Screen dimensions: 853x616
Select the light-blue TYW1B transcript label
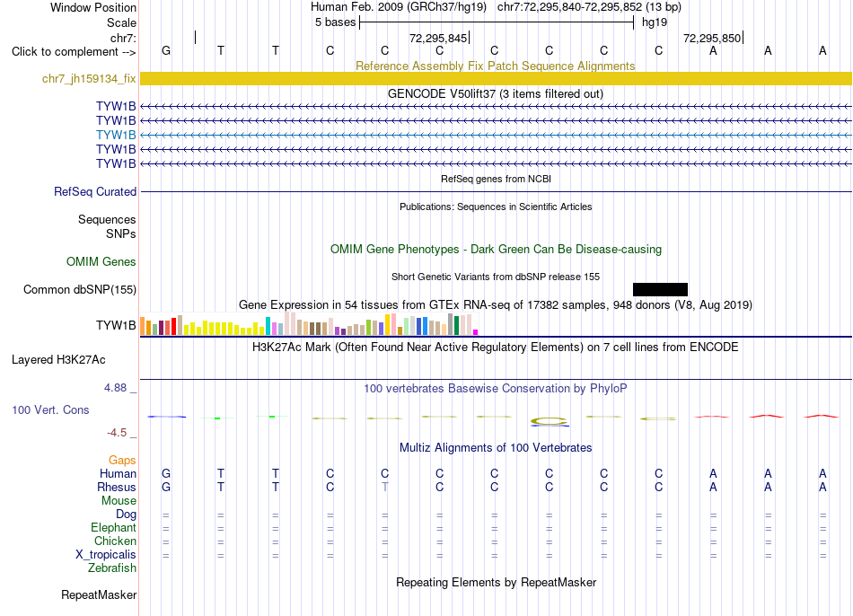click(x=116, y=135)
